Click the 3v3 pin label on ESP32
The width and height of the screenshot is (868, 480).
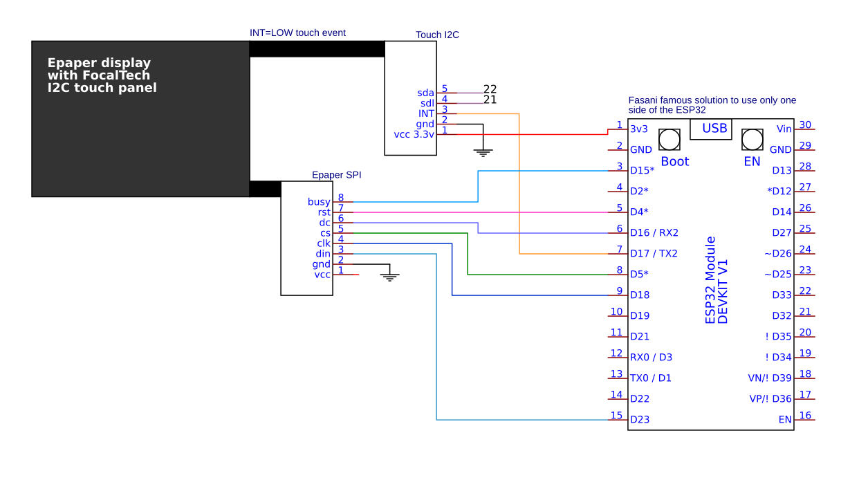pos(639,129)
